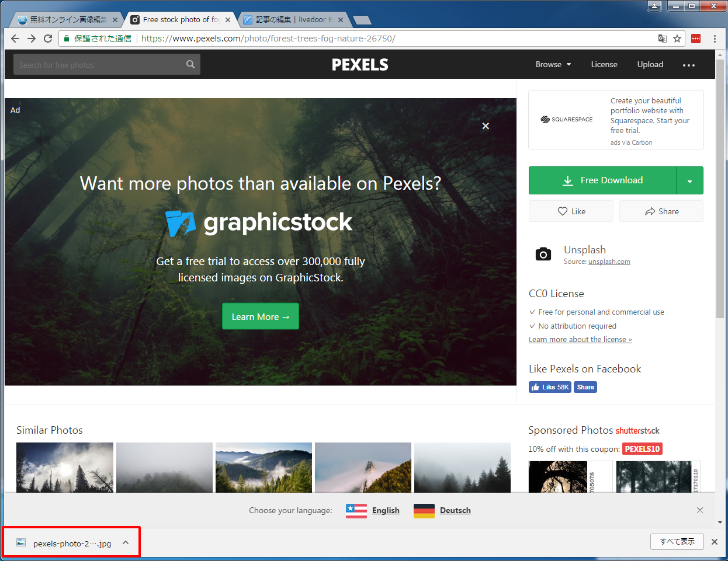Open second similar photo of gray fog
Screen dimensions: 728x561
tap(164, 468)
